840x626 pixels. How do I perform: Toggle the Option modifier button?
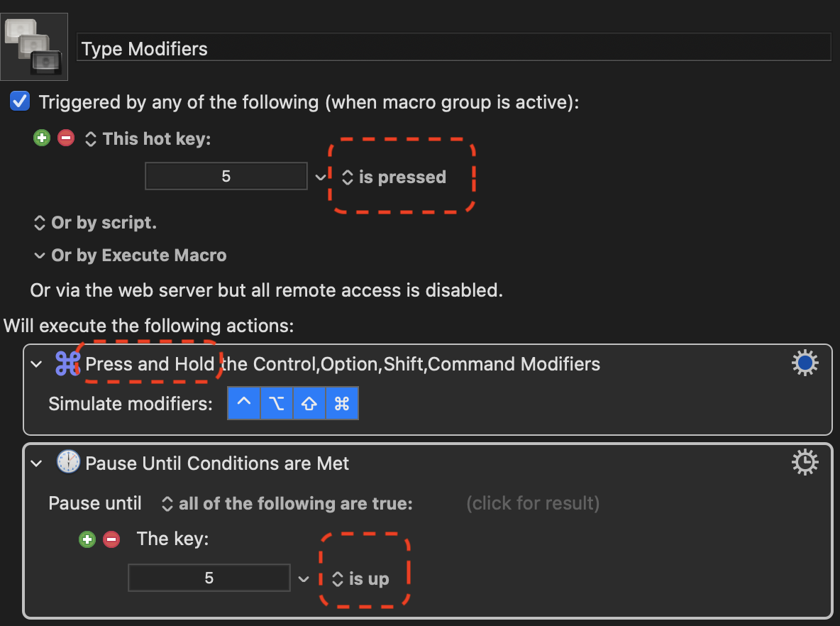(x=277, y=403)
